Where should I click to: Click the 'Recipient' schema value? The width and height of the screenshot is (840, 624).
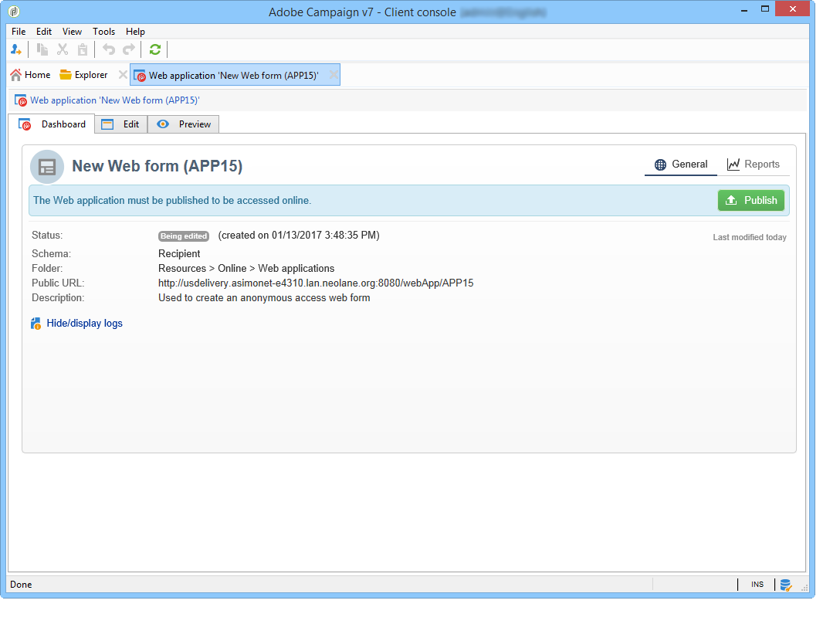coord(179,253)
